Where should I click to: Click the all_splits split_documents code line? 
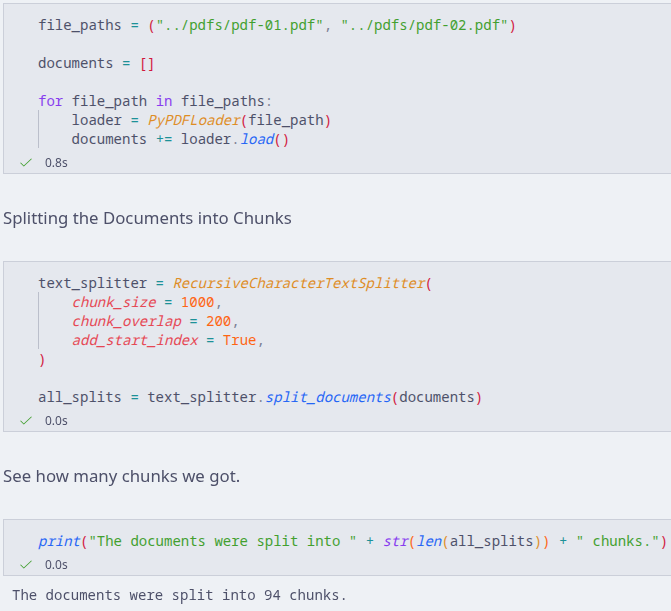(260, 397)
